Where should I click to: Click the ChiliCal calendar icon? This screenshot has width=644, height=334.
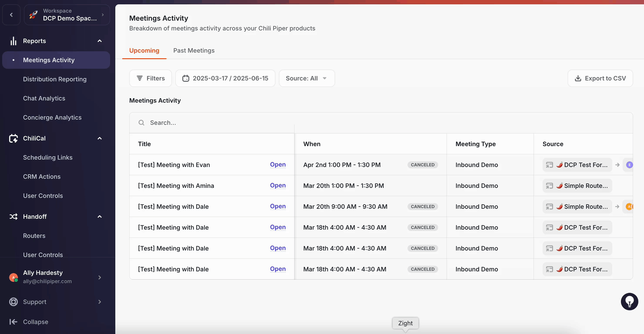(13, 138)
